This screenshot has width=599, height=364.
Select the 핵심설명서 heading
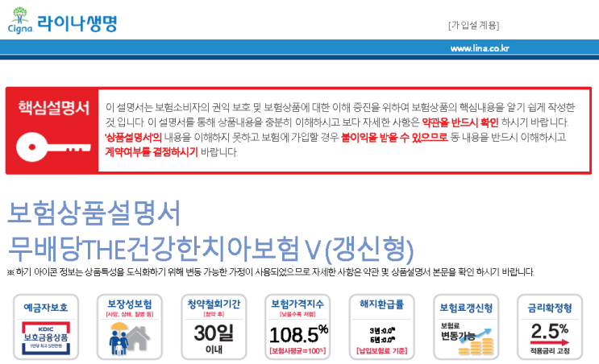pos(54,108)
